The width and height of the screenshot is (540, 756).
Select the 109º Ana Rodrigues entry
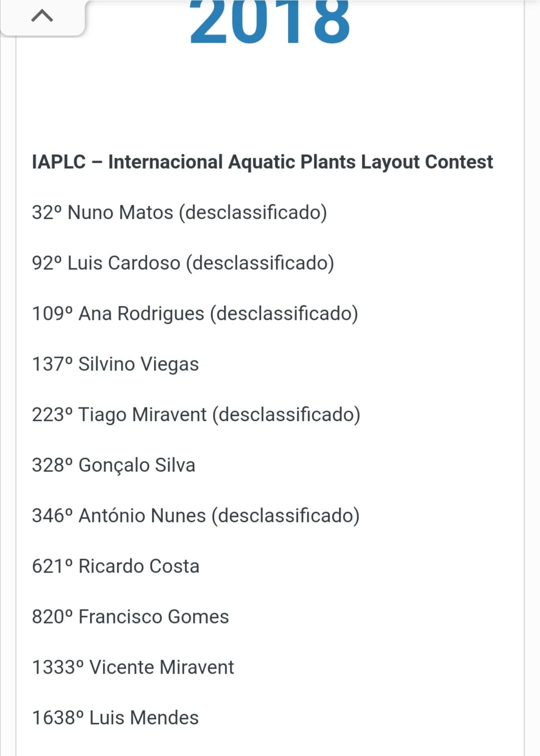pos(195,314)
